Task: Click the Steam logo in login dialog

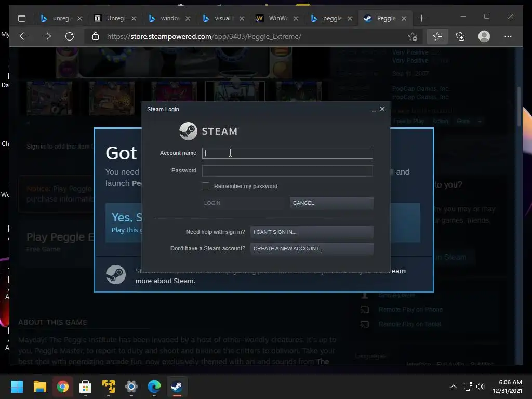Action: [208, 131]
